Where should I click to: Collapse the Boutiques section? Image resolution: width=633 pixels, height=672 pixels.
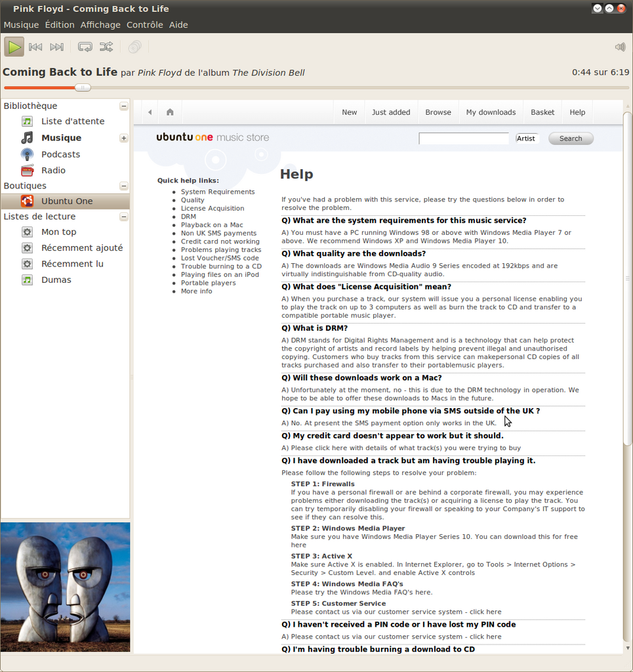pos(124,186)
